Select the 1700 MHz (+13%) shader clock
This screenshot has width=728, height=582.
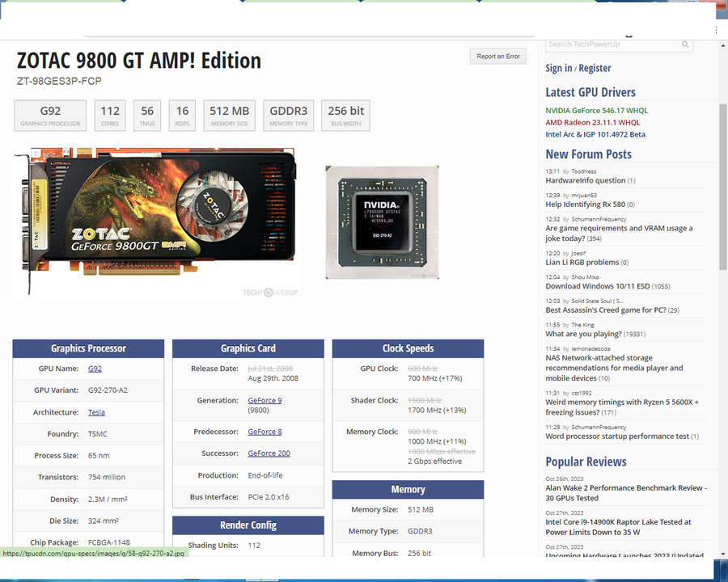pyautogui.click(x=437, y=410)
